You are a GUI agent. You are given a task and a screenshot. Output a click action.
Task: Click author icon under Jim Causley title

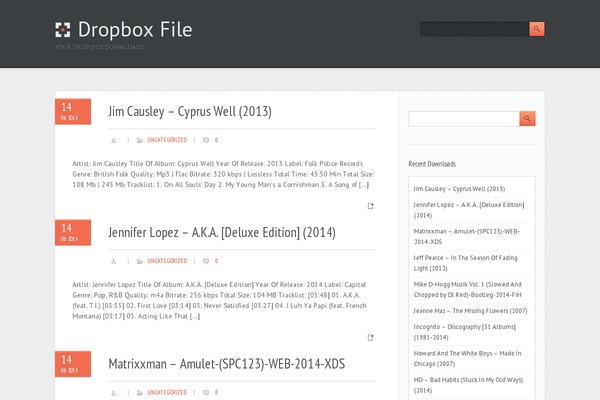(113, 140)
